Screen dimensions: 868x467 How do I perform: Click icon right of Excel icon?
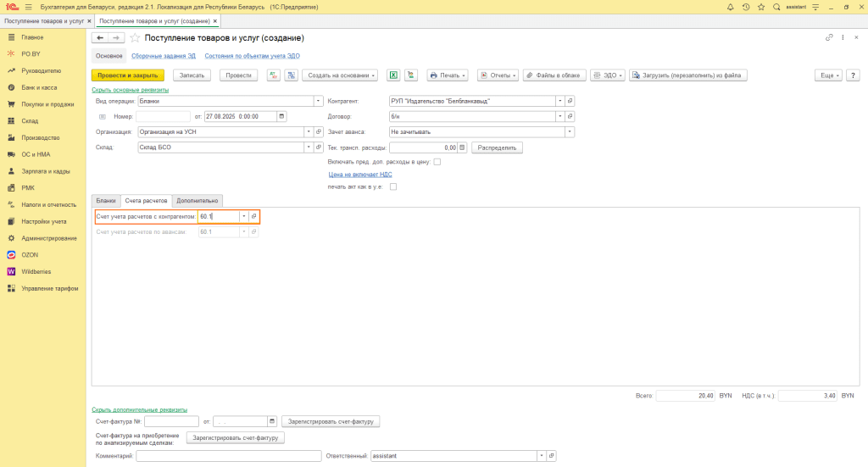click(x=411, y=75)
